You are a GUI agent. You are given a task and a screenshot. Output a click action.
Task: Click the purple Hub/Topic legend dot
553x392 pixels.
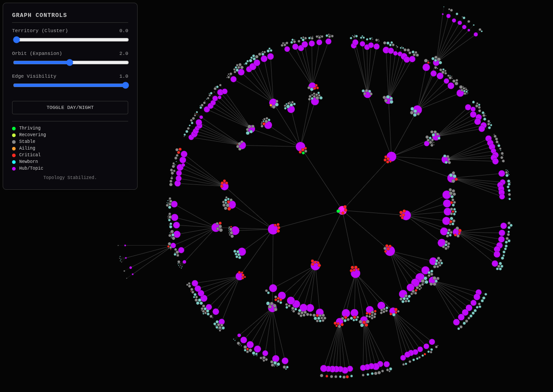(14, 169)
